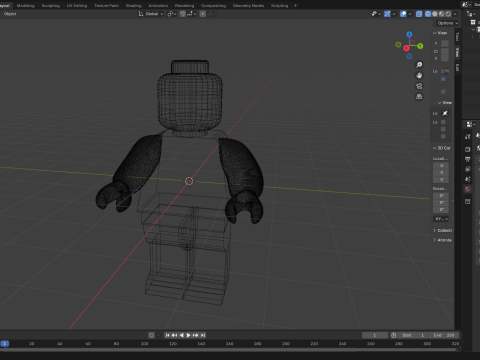Open gizmo settings dropdown arrow
The width and height of the screenshot is (480, 360).
point(394,14)
